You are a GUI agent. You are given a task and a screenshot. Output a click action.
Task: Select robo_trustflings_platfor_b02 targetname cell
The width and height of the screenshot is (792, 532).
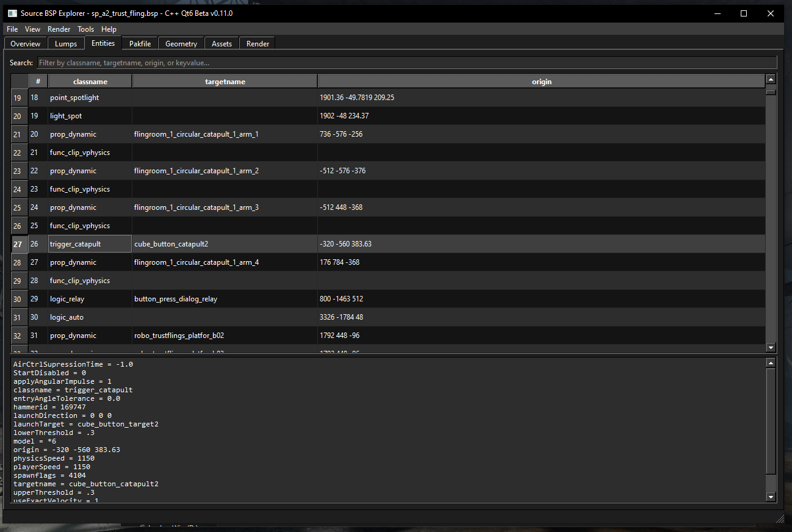[x=225, y=336]
